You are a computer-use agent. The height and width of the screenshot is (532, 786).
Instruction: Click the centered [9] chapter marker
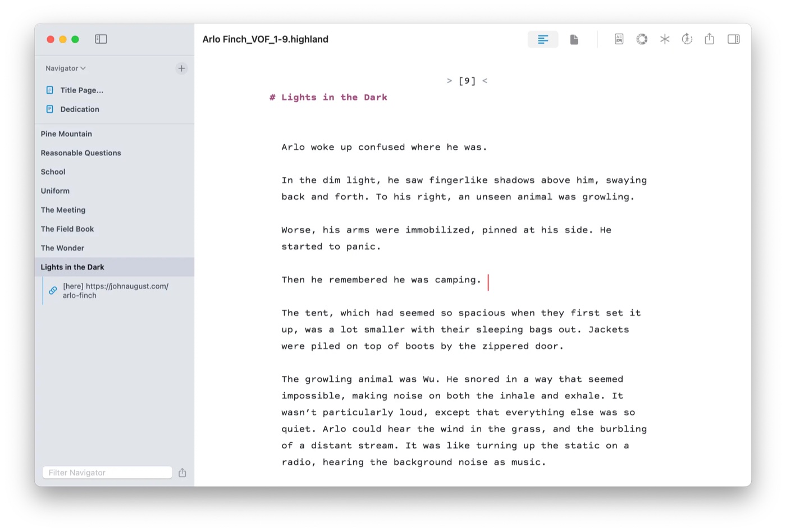467,81
